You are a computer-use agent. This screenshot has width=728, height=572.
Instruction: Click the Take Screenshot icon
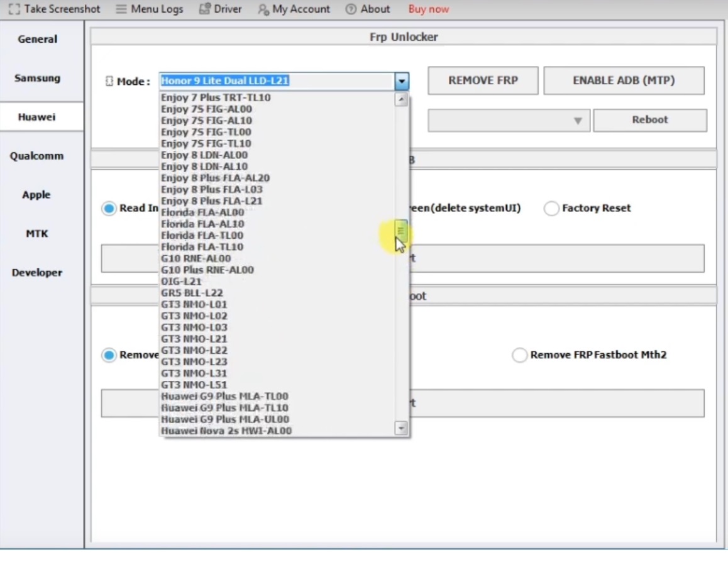coord(14,9)
